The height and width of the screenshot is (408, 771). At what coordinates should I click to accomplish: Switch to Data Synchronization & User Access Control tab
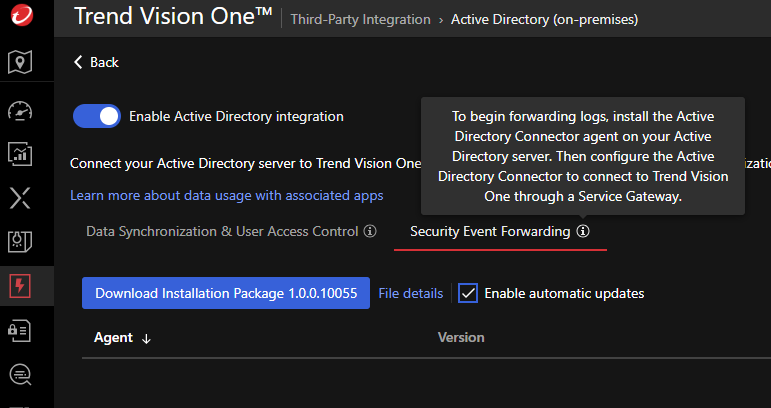click(221, 231)
